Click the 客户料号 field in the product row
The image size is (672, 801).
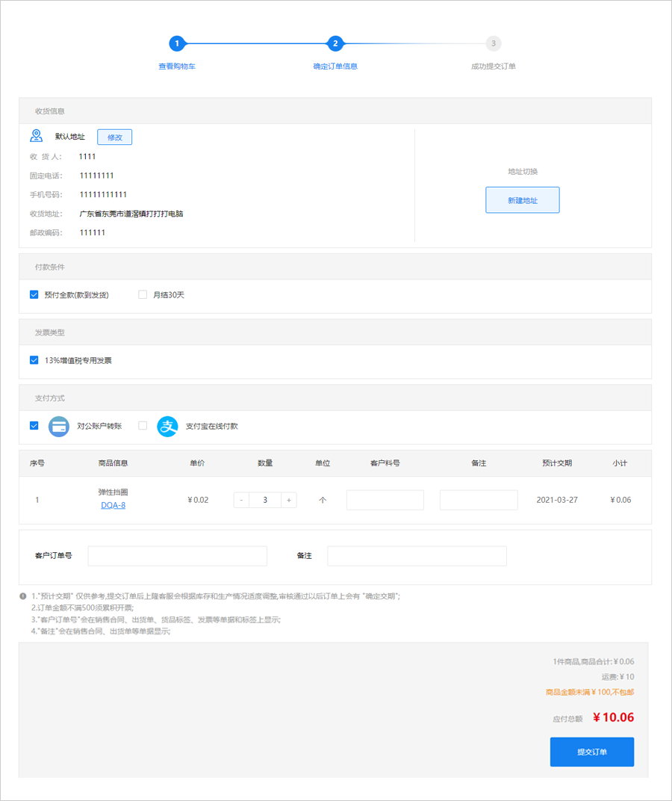click(385, 500)
